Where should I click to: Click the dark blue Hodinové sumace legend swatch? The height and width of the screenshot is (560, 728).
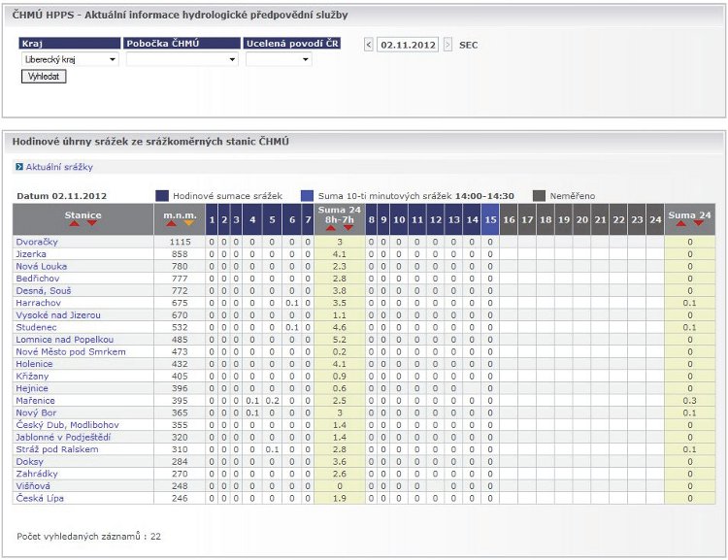162,195
